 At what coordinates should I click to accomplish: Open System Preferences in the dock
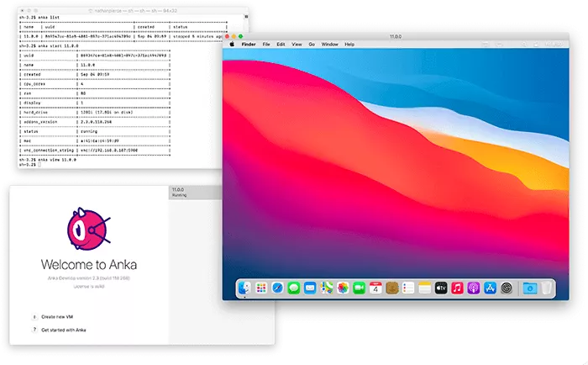click(507, 288)
